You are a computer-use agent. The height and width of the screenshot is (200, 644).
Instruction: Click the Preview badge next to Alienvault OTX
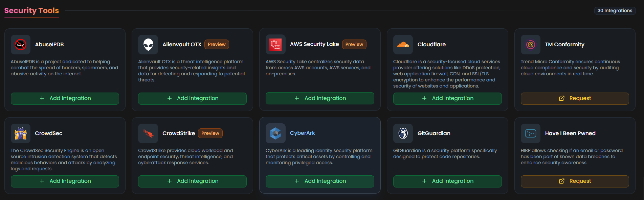point(217,45)
